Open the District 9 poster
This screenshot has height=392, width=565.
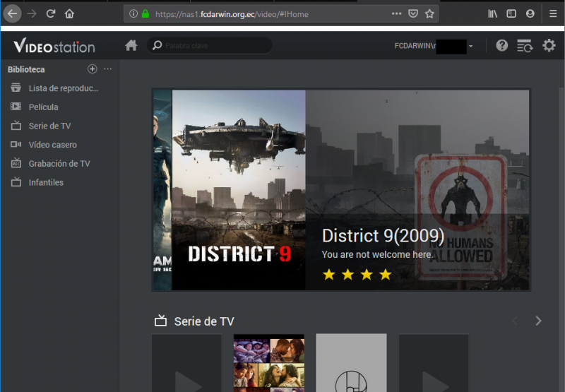click(x=239, y=190)
